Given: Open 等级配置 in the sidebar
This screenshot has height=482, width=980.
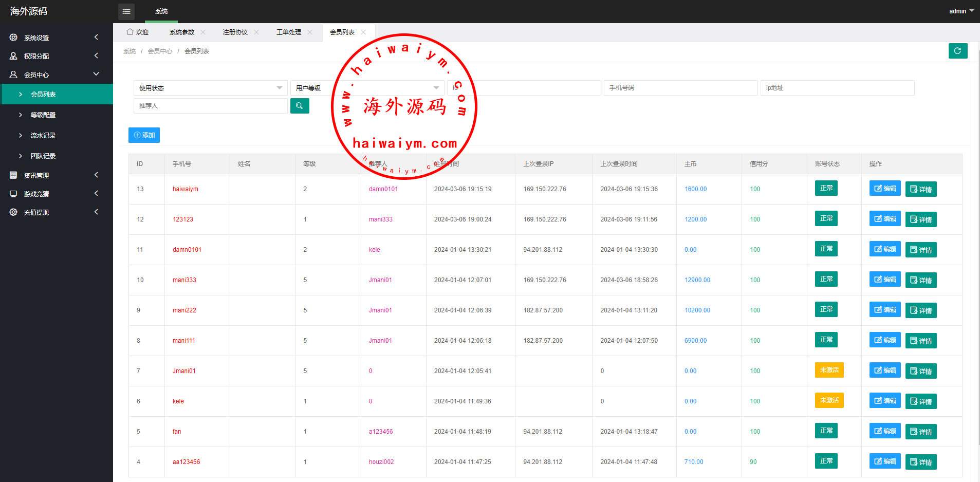Looking at the screenshot, I should coord(43,115).
